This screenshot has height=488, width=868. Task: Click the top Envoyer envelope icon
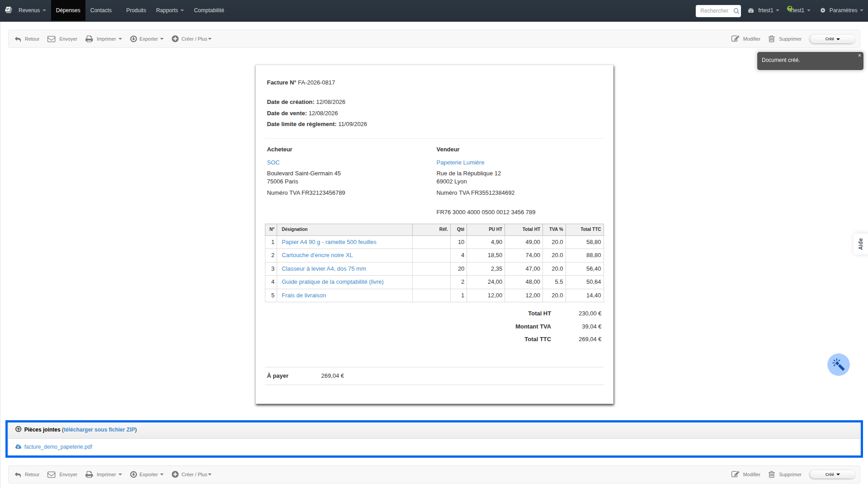[x=52, y=39]
